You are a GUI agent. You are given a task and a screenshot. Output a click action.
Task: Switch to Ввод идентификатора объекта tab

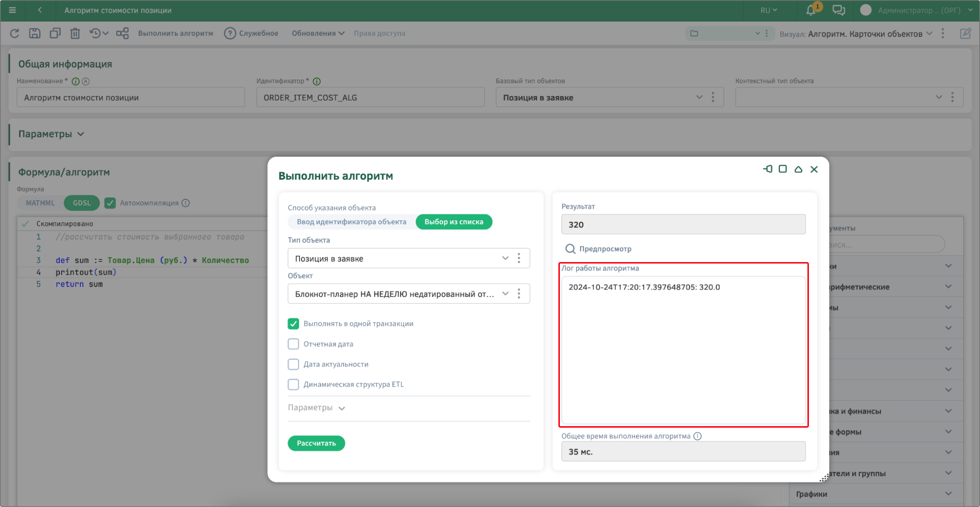[351, 222]
